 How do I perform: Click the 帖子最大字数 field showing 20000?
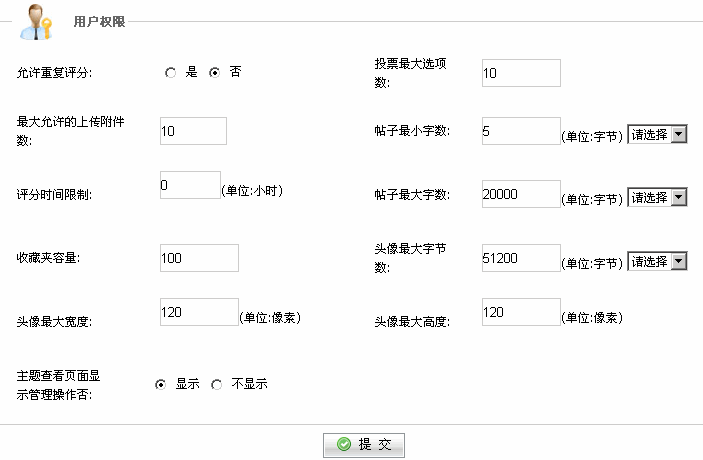[521, 194]
